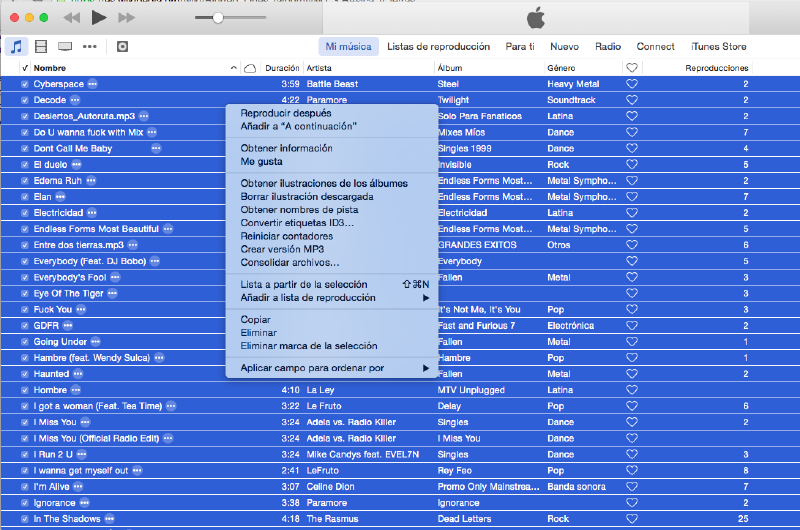Sort by the Duración column header
Viewport: 800px width, 530px height.
coord(282,68)
